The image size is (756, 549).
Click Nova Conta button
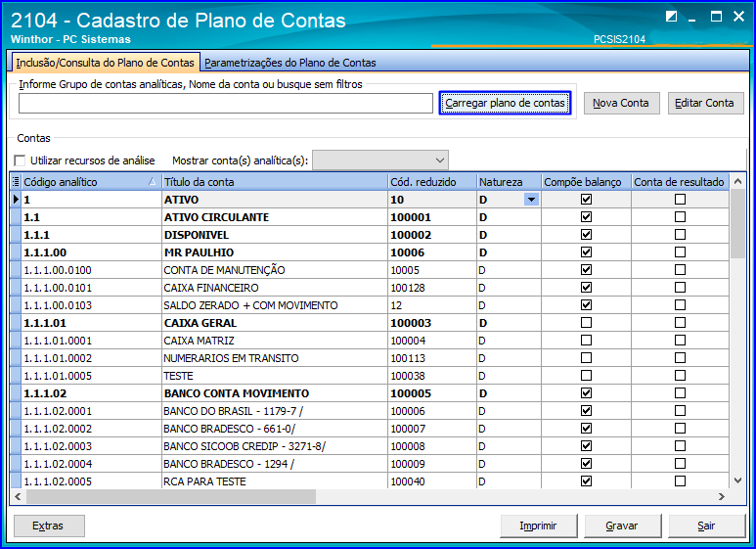621,103
